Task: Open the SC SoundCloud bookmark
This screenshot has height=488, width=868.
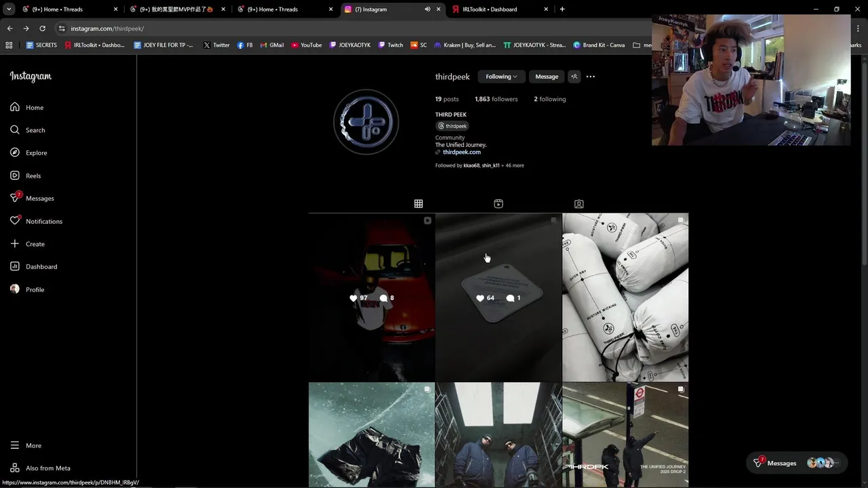Action: (418, 45)
